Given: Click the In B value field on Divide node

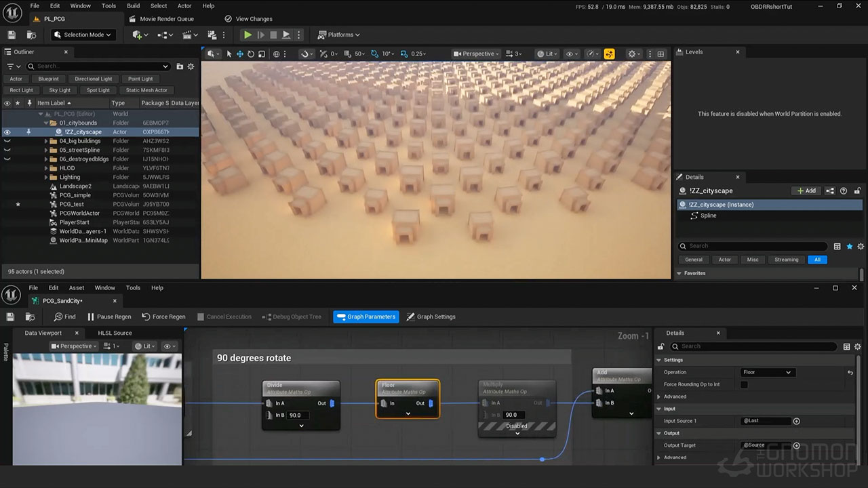Looking at the screenshot, I should point(299,415).
